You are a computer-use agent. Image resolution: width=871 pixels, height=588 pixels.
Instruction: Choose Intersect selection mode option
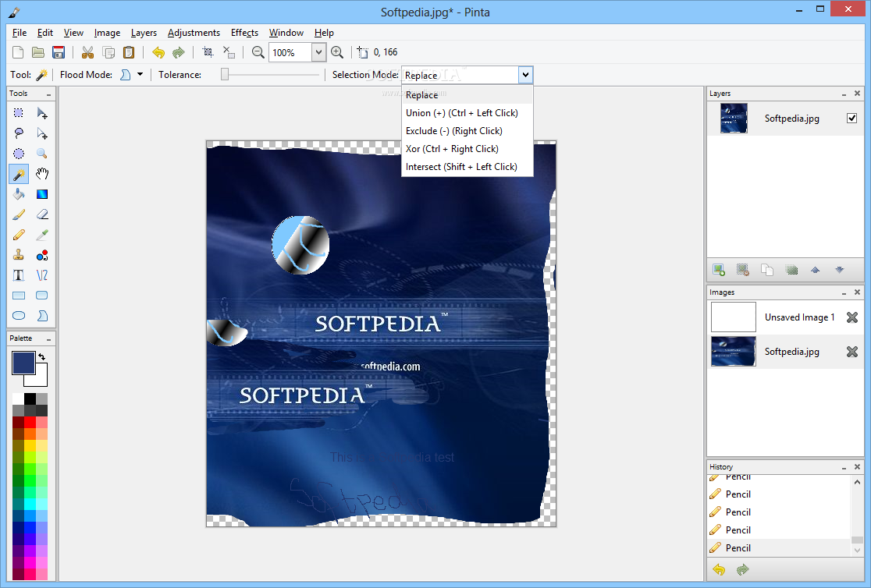[467, 167]
